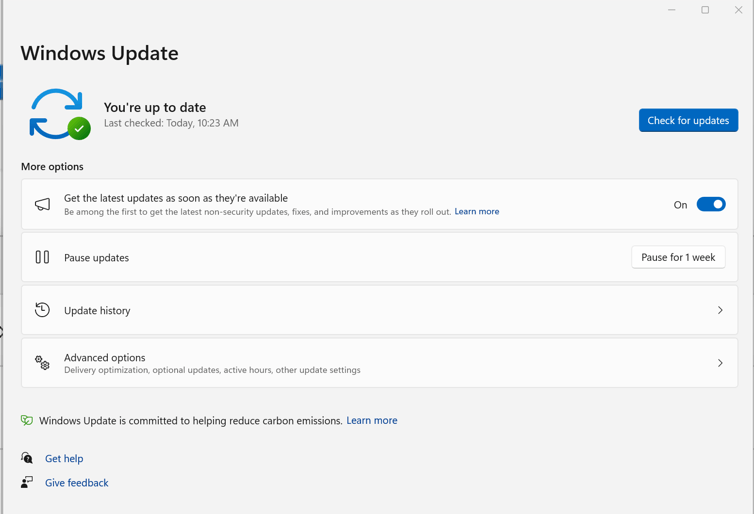Click the Get help headset icon
Screen dimensions: 754x514
(x=27, y=458)
